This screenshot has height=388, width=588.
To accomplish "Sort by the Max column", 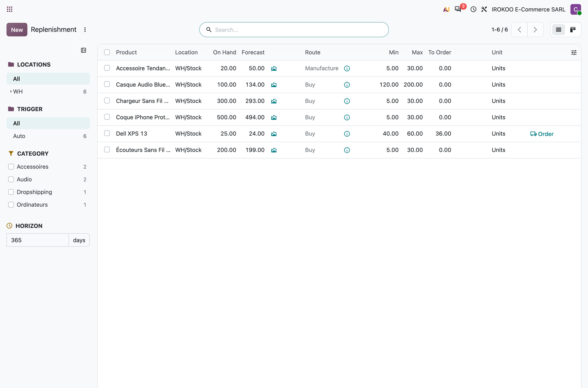I will pyautogui.click(x=417, y=52).
